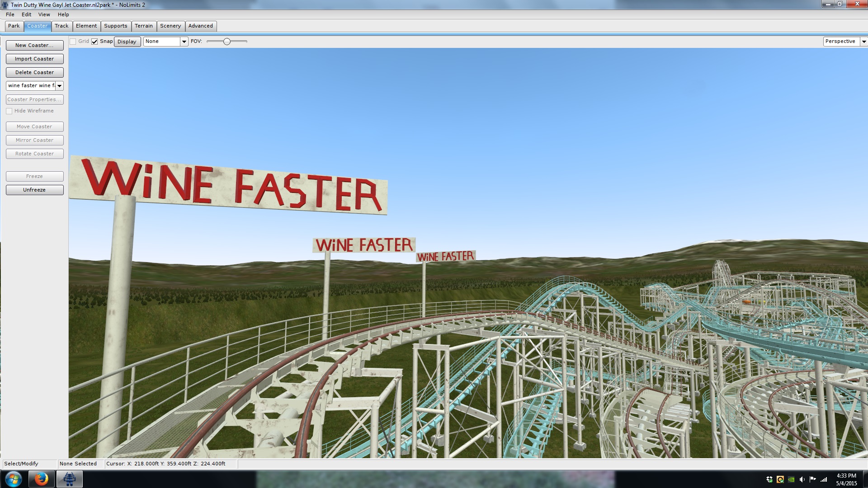The width and height of the screenshot is (868, 488).
Task: Click the NVIDIA tray icon
Action: 791,479
